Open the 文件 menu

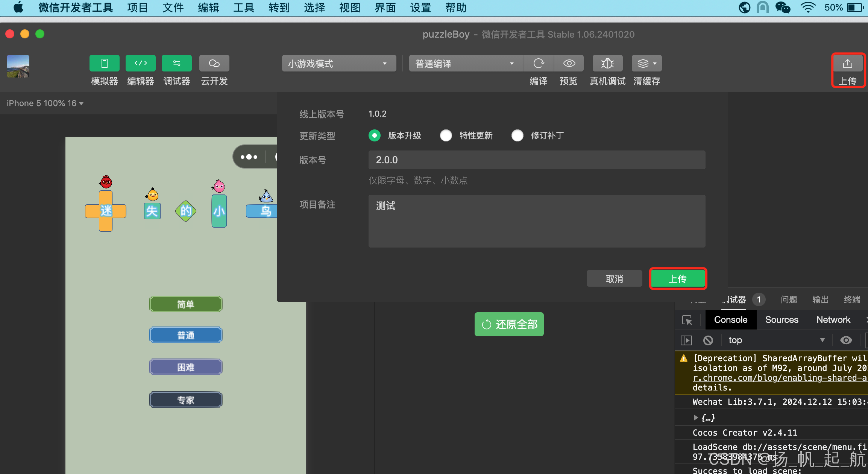click(173, 8)
